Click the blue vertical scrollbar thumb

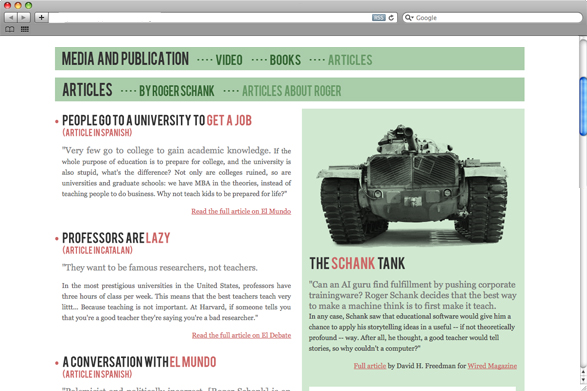(583, 106)
